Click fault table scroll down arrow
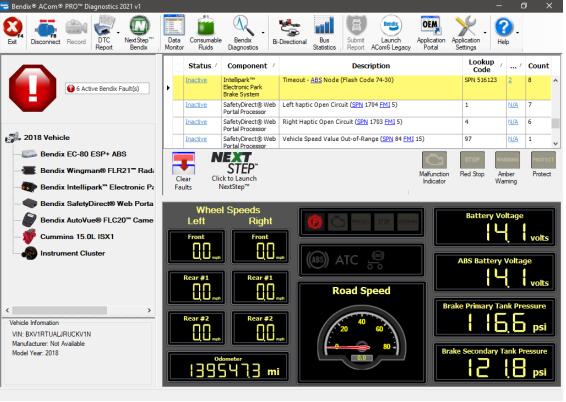 point(556,143)
